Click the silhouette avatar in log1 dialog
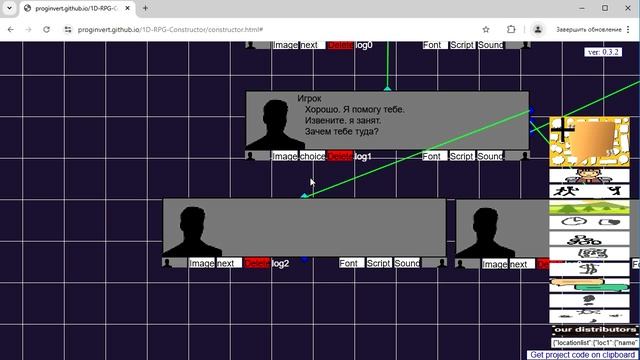The width and height of the screenshot is (640, 360). 275,124
